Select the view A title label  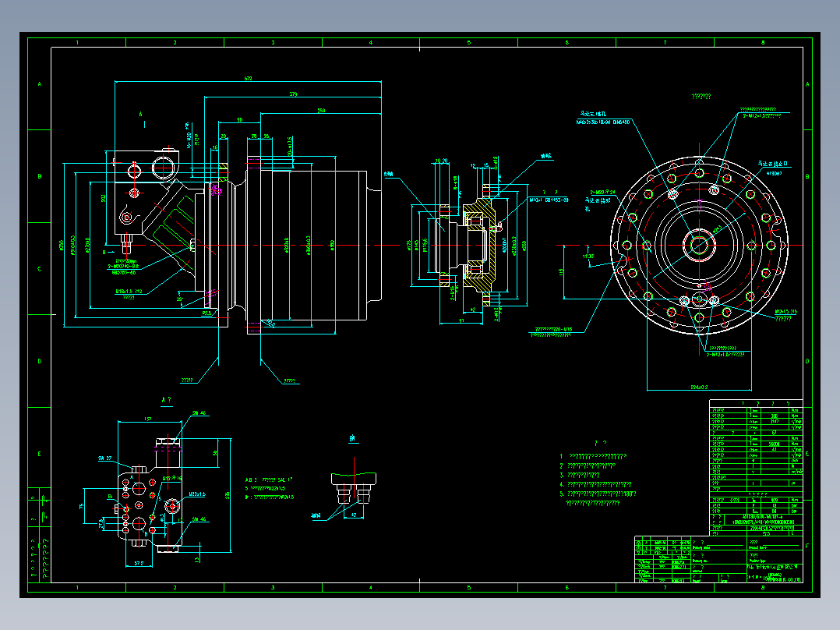tap(167, 400)
